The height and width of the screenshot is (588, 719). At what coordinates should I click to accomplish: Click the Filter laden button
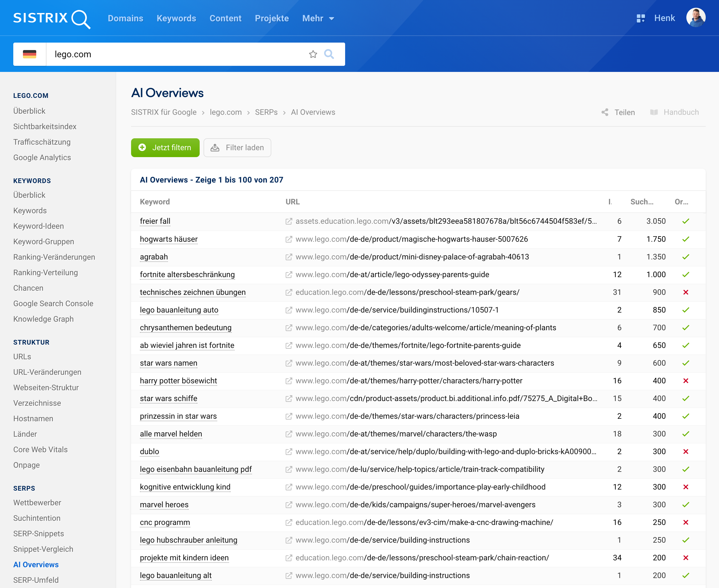(237, 148)
